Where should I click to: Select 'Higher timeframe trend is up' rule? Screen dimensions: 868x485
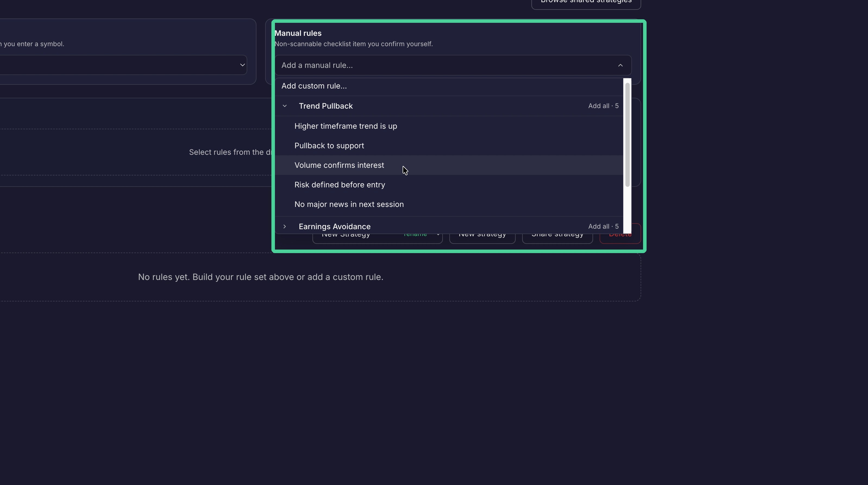449,126
